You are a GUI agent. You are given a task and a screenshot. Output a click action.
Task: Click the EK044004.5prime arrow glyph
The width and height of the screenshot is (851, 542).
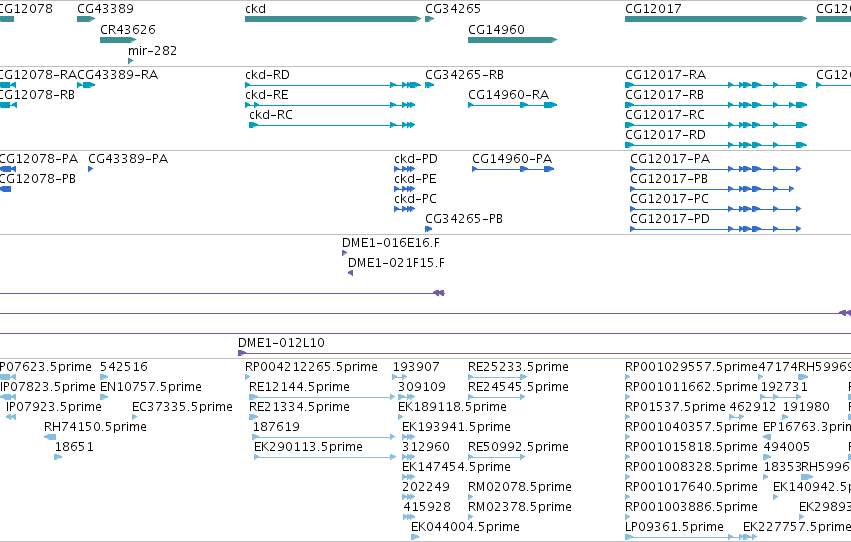(x=415, y=537)
